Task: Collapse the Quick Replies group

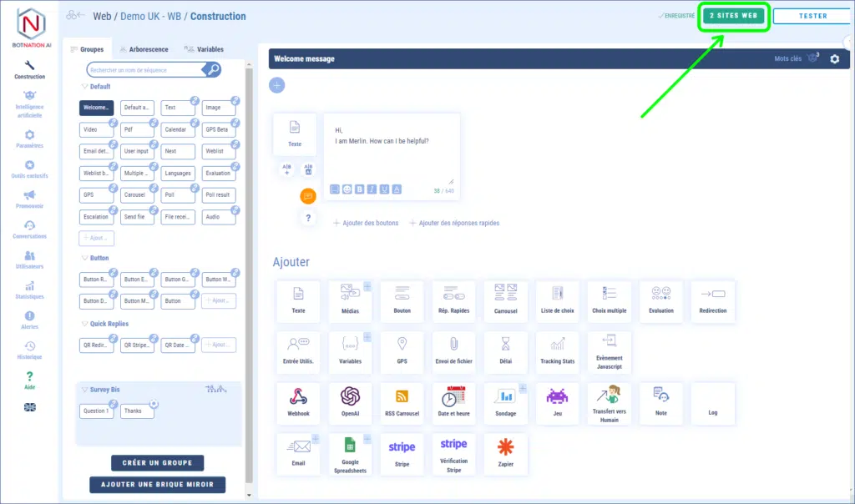Action: click(x=84, y=324)
